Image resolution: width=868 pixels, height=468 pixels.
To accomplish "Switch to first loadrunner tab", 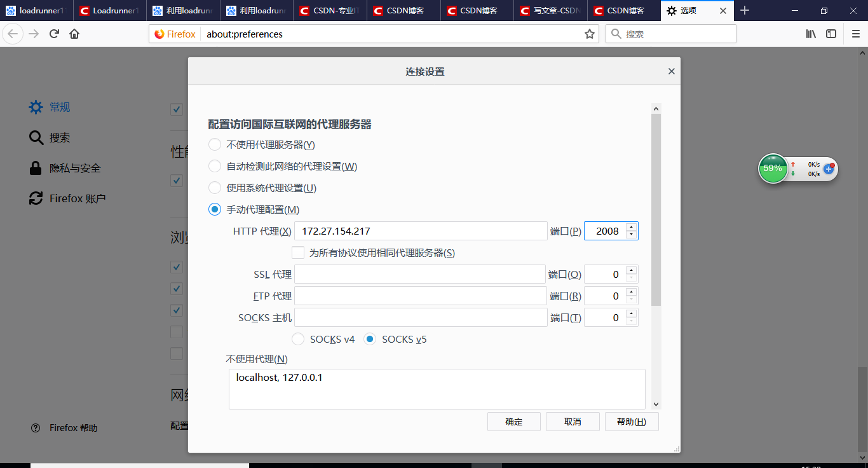I will (37, 11).
